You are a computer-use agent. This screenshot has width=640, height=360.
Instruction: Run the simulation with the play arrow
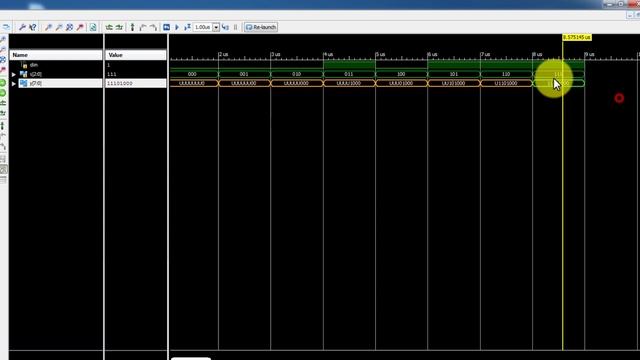tap(177, 27)
